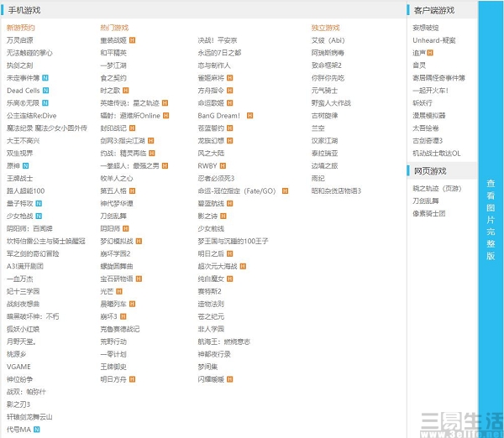This screenshot has height=438, width=504.
Task: Open the 太吾绘卷 link
Action: click(x=426, y=128)
